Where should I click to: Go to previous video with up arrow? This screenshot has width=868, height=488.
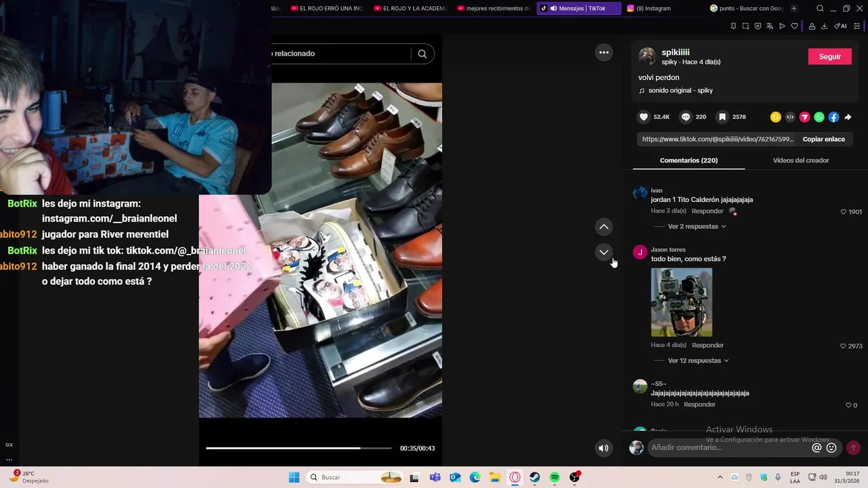[x=604, y=226]
